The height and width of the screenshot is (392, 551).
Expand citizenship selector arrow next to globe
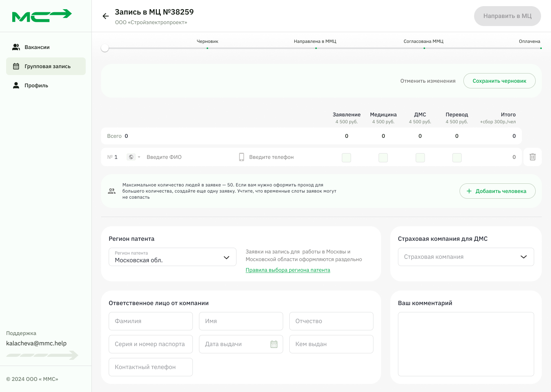tap(139, 157)
